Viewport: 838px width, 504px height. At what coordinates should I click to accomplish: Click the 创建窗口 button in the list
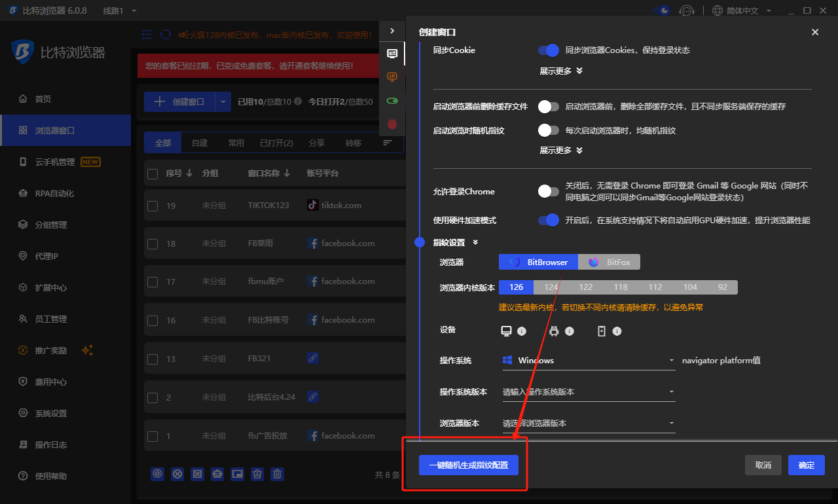coord(179,101)
